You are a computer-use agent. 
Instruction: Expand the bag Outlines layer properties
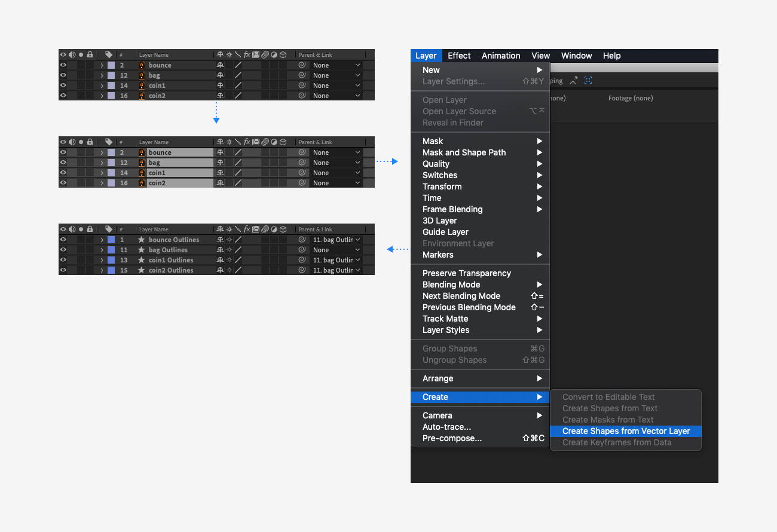point(102,250)
